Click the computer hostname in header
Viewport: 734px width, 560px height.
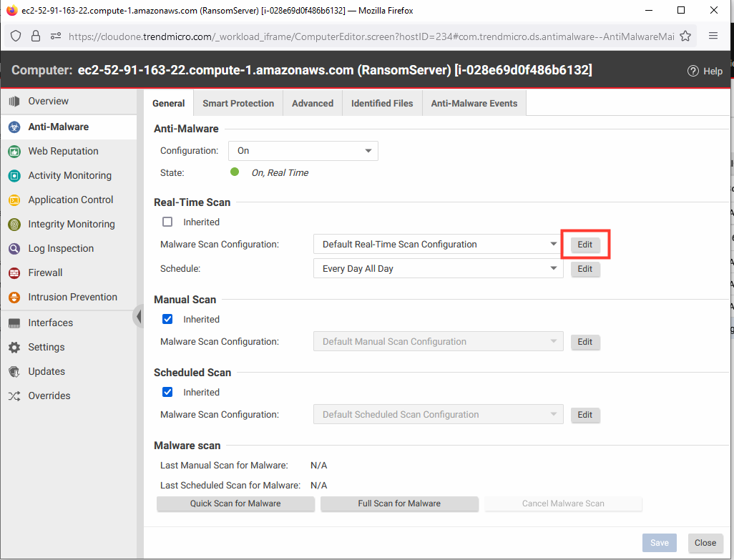335,70
